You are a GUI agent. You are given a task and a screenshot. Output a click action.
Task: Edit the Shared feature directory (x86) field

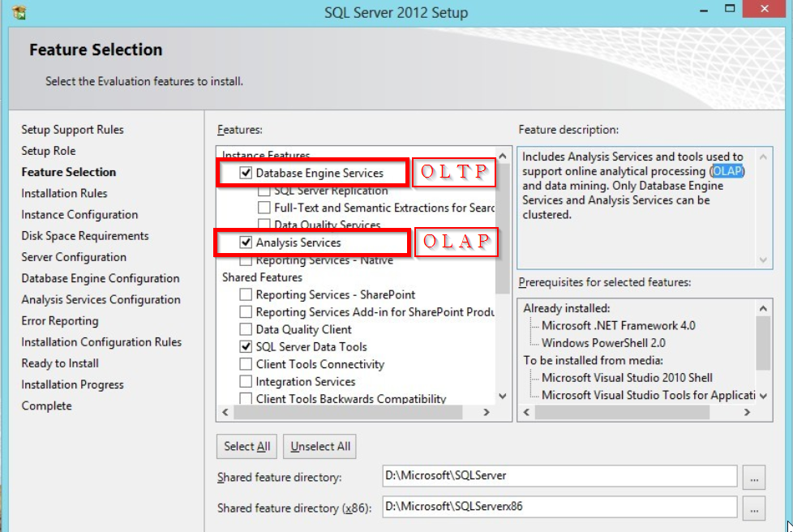tap(559, 507)
